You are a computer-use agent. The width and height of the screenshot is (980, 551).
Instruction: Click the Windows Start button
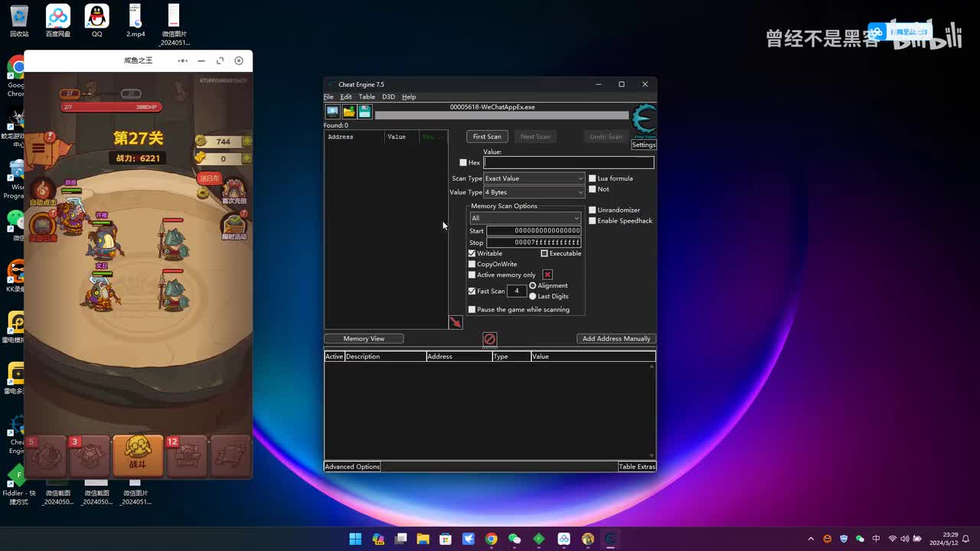coord(355,539)
